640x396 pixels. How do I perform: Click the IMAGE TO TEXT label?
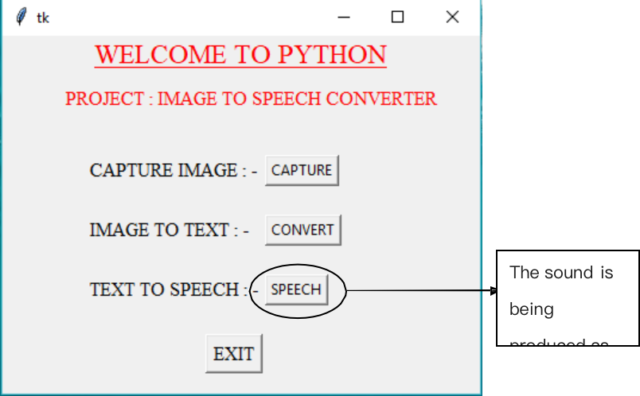pyautogui.click(x=169, y=230)
